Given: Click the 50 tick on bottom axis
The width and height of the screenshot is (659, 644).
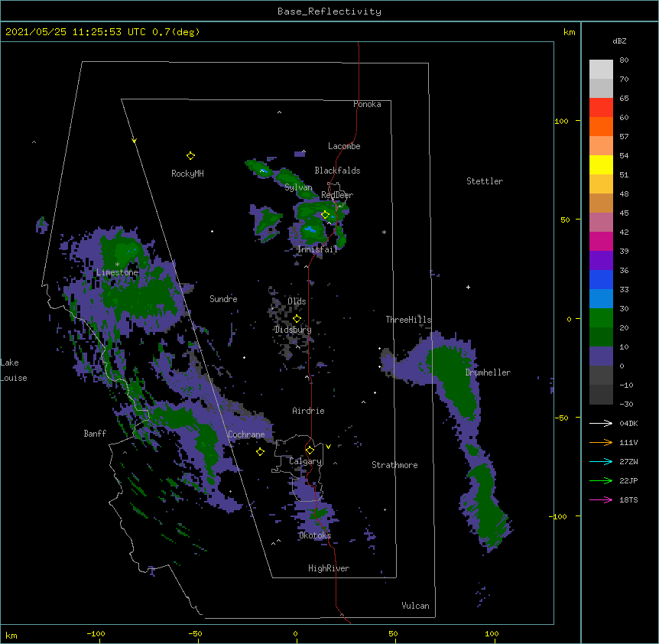Looking at the screenshot, I should click(393, 633).
